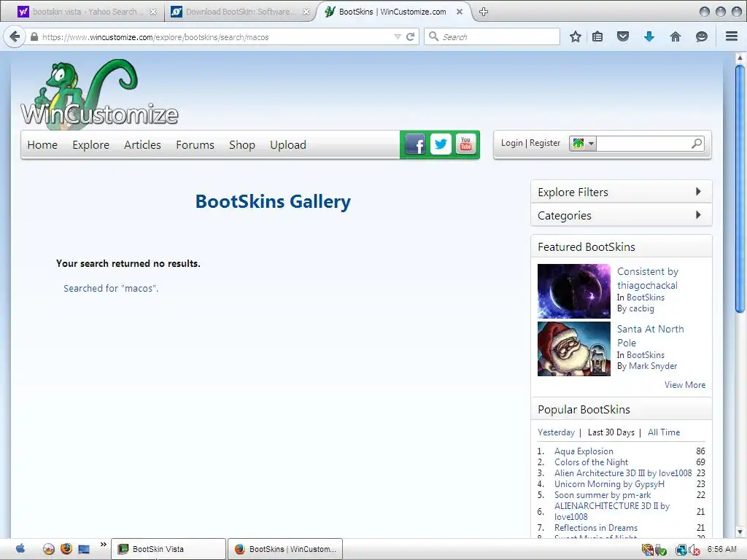Reload the page with the refresh icon
The height and width of the screenshot is (560, 747).
coord(410,36)
